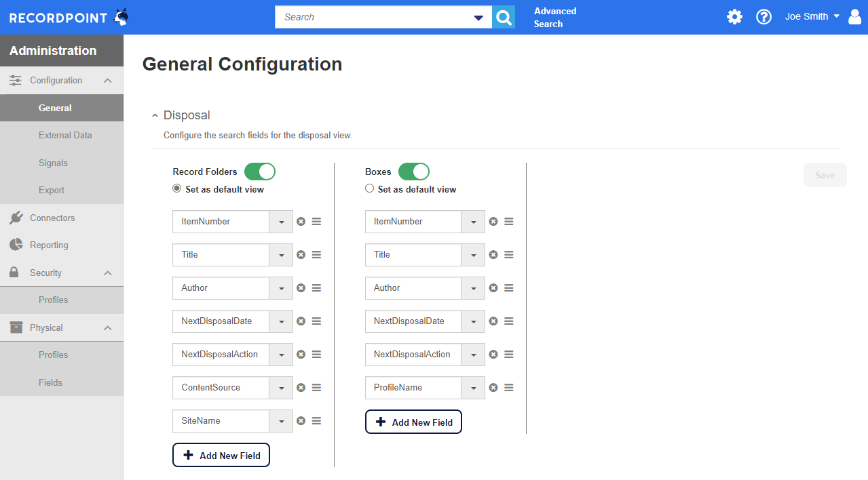The width and height of the screenshot is (868, 480).
Task: Remove ItemNumber field from Boxes
Action: (x=493, y=222)
